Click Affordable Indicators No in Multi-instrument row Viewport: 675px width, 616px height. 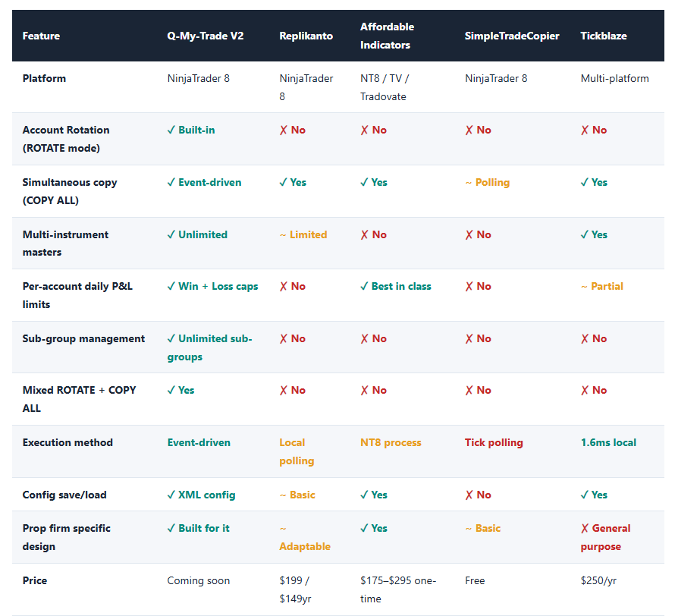click(374, 234)
